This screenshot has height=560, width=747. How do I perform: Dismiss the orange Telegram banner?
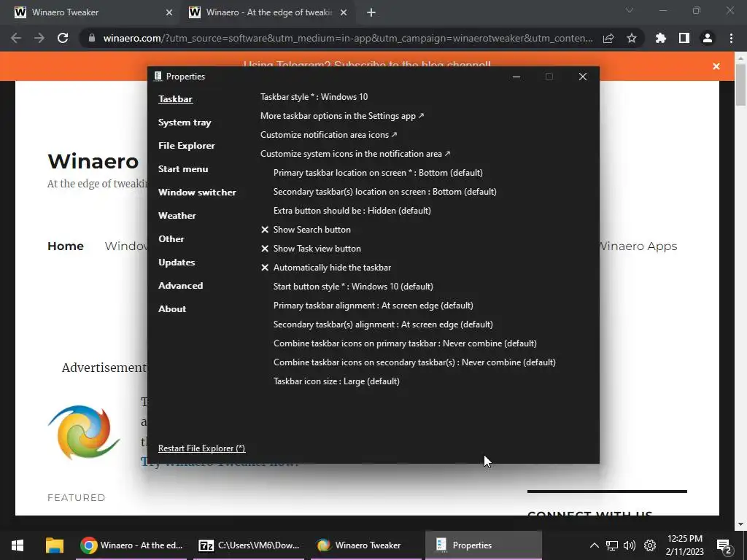pyautogui.click(x=716, y=66)
